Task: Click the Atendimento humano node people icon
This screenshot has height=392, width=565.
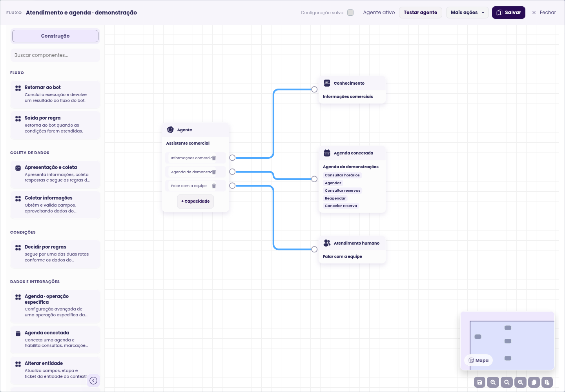Action: tap(327, 243)
